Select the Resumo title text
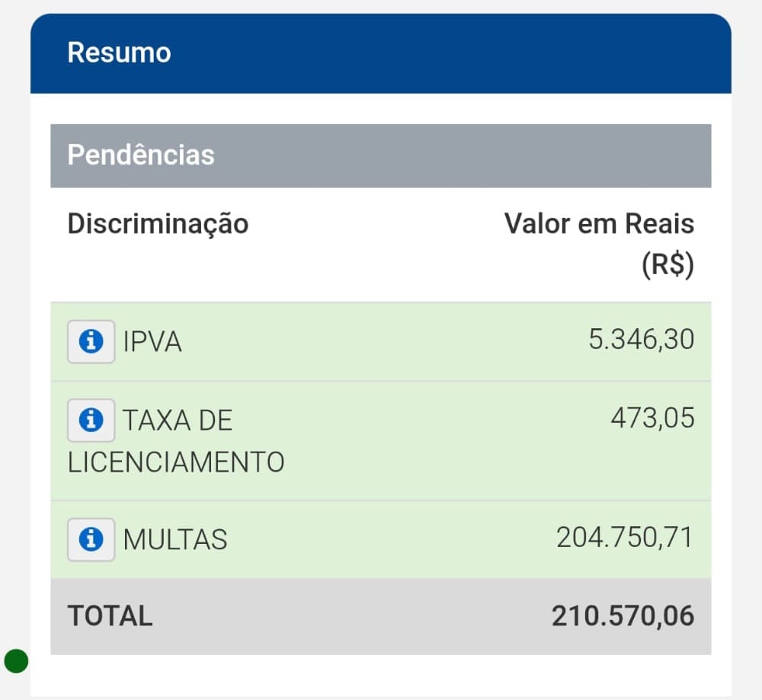Viewport: 762px width, 700px height. pos(119,53)
